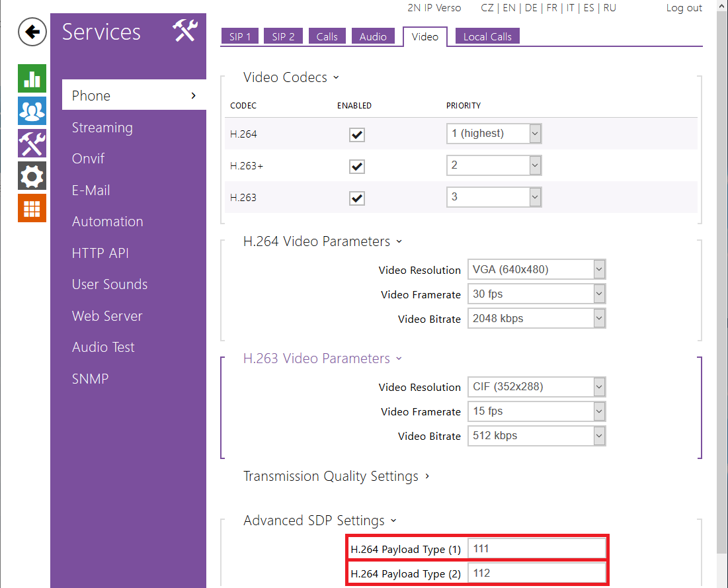Open the blue Directory users icon
The image size is (728, 588).
click(x=32, y=110)
